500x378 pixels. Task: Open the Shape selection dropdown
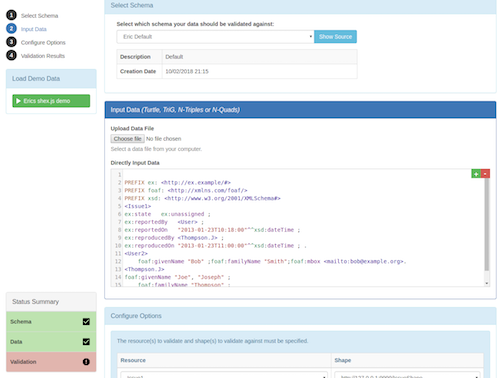[407, 375]
